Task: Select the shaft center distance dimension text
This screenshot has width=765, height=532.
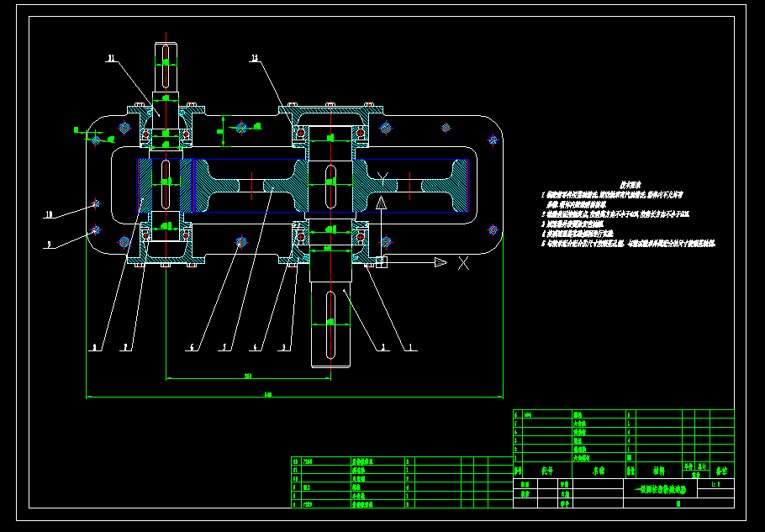Action: click(248, 375)
